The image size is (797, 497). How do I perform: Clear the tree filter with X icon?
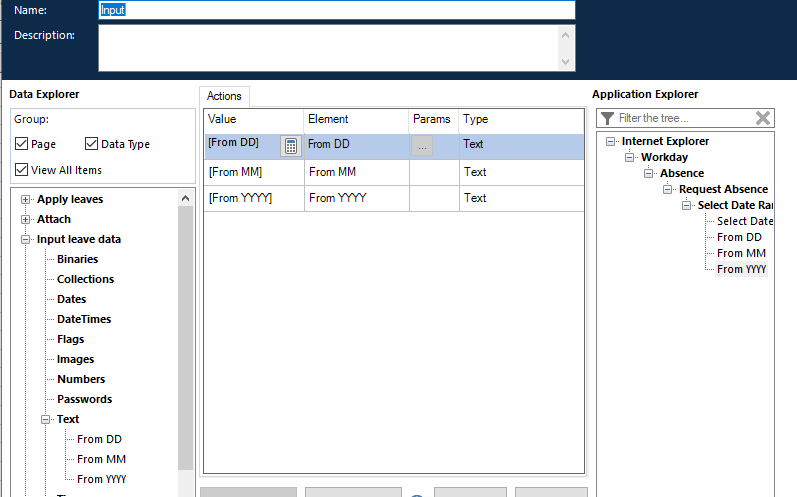tap(762, 118)
